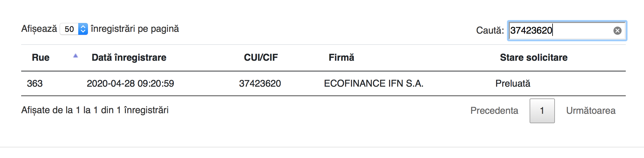644x158 pixels.
Task: Clear the search field with the X icon
Action: click(617, 31)
